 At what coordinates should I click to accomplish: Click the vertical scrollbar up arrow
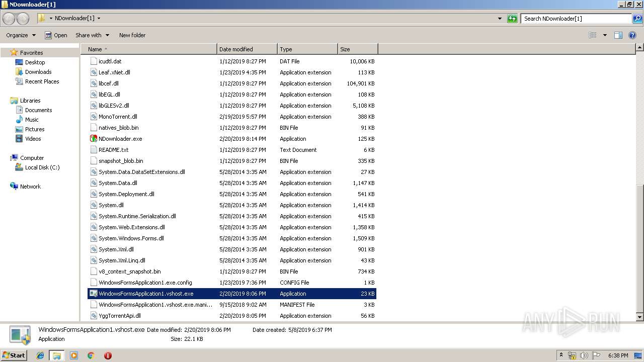point(639,48)
